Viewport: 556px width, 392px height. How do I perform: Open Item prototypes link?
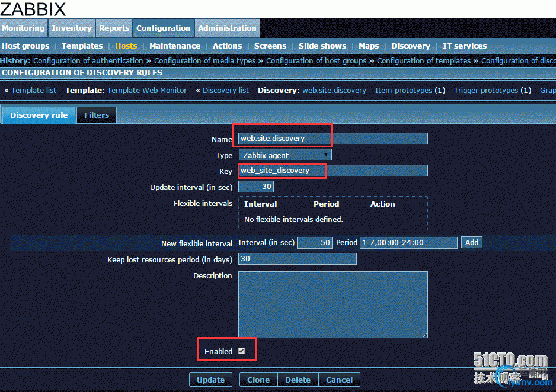click(x=404, y=90)
